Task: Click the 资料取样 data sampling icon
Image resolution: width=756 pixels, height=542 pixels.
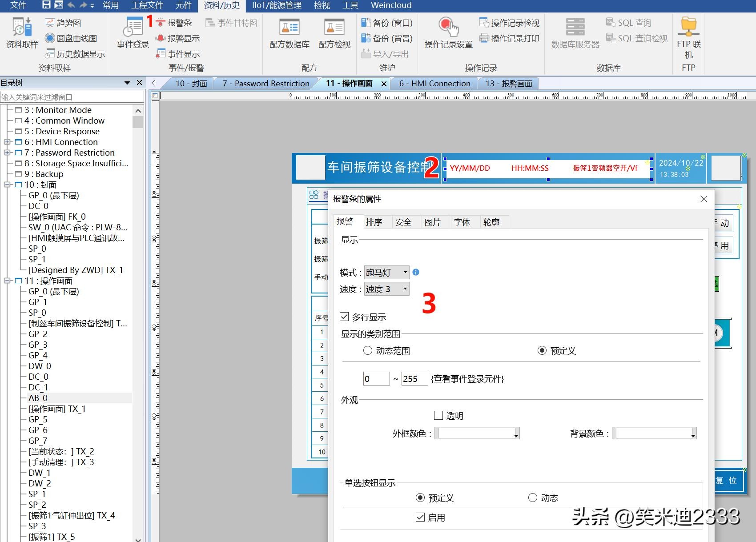Action: click(x=22, y=28)
